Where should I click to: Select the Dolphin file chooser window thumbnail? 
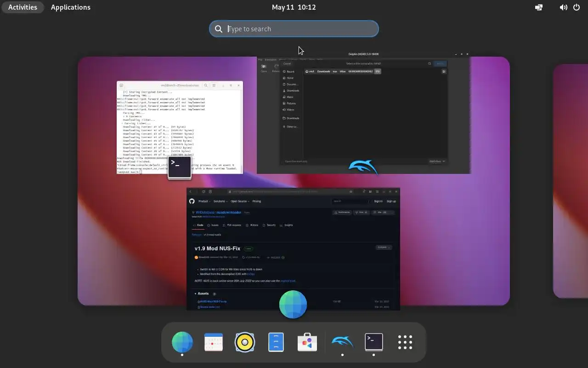point(363,113)
